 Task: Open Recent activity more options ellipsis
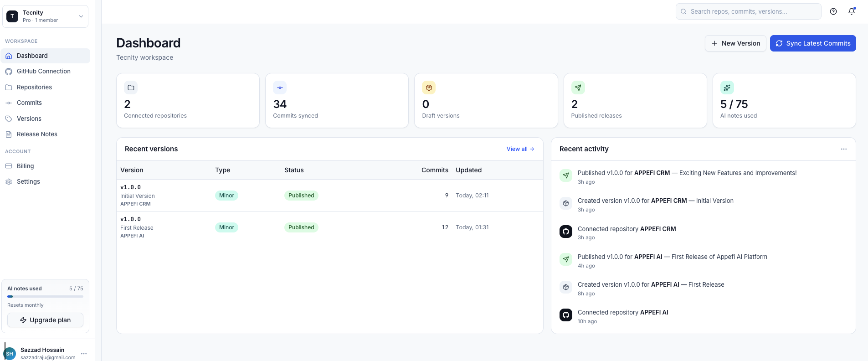844,149
